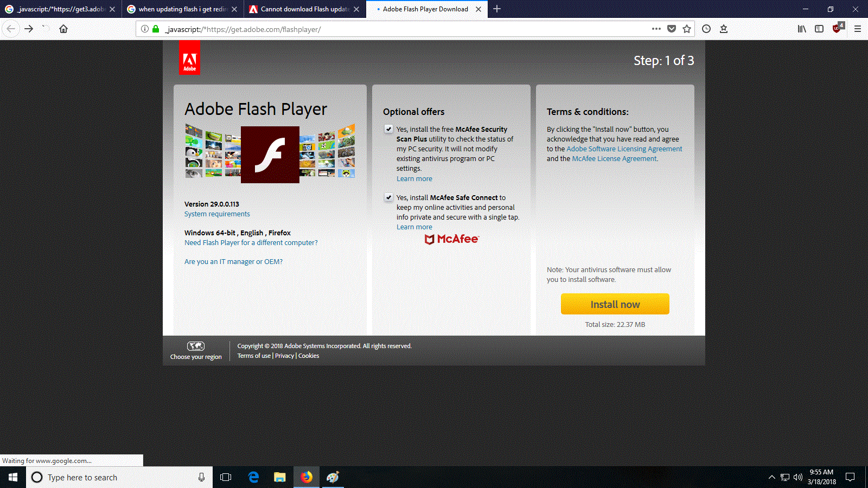
Task: View the green secure connection padlock
Action: [x=156, y=29]
